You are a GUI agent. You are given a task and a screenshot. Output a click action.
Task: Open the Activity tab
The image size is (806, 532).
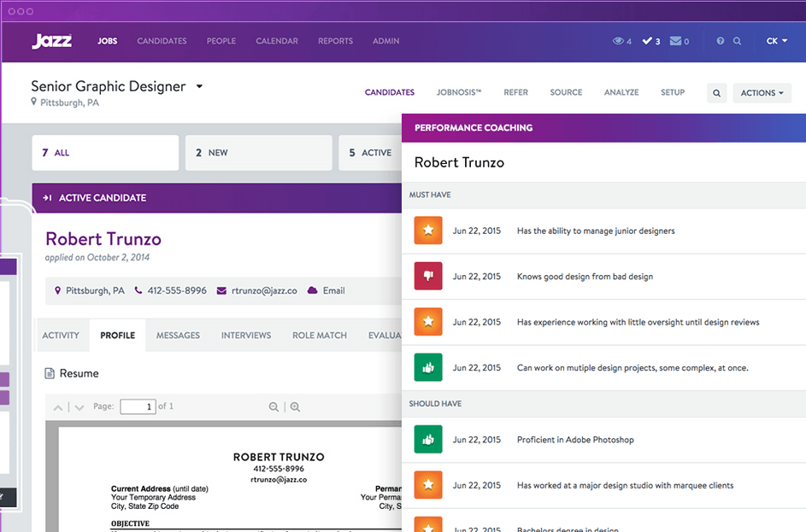(x=61, y=336)
